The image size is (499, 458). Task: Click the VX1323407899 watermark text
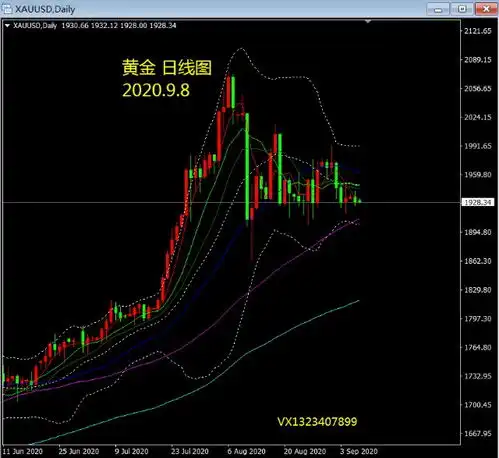click(x=317, y=422)
